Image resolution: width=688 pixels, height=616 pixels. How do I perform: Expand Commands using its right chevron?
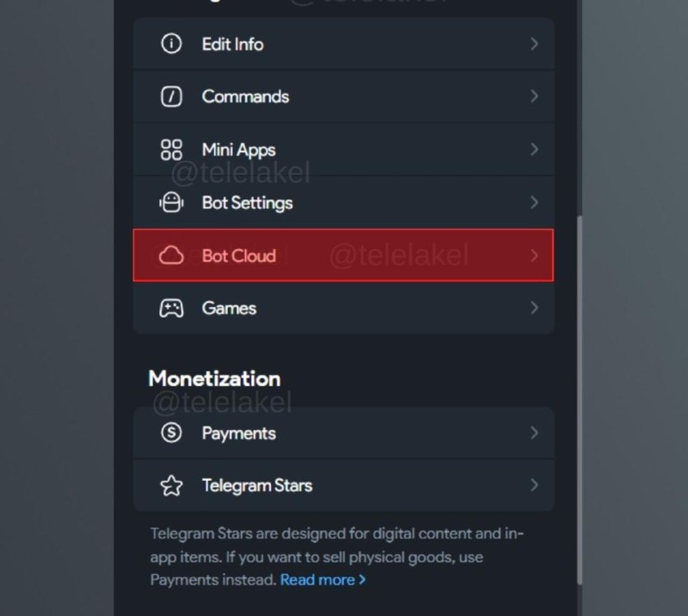(x=534, y=96)
